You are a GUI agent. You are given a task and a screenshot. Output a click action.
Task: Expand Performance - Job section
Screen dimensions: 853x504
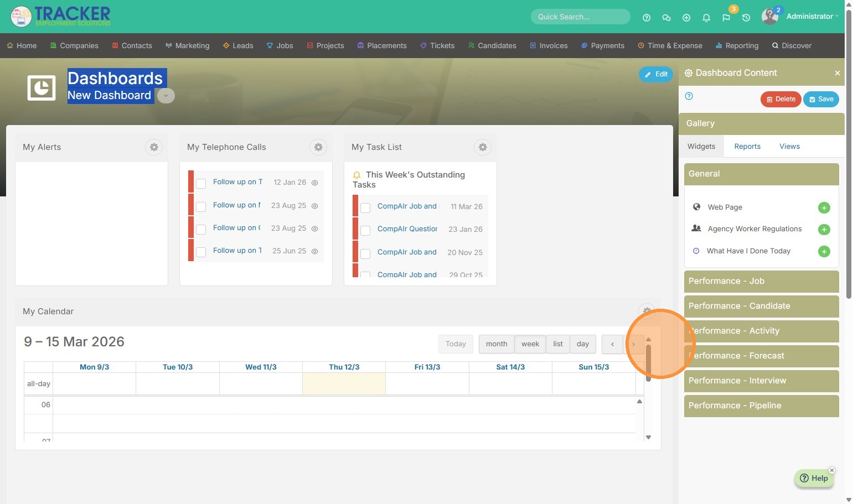click(761, 281)
